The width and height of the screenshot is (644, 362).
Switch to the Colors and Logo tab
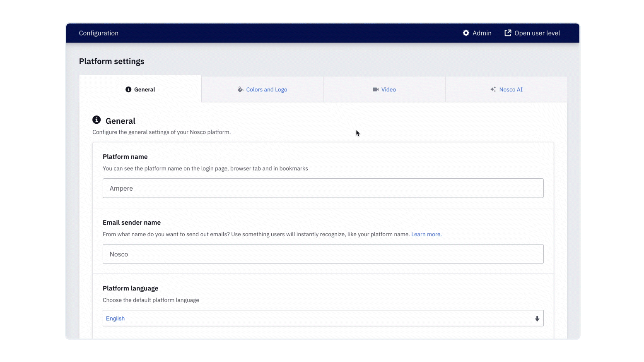[263, 89]
